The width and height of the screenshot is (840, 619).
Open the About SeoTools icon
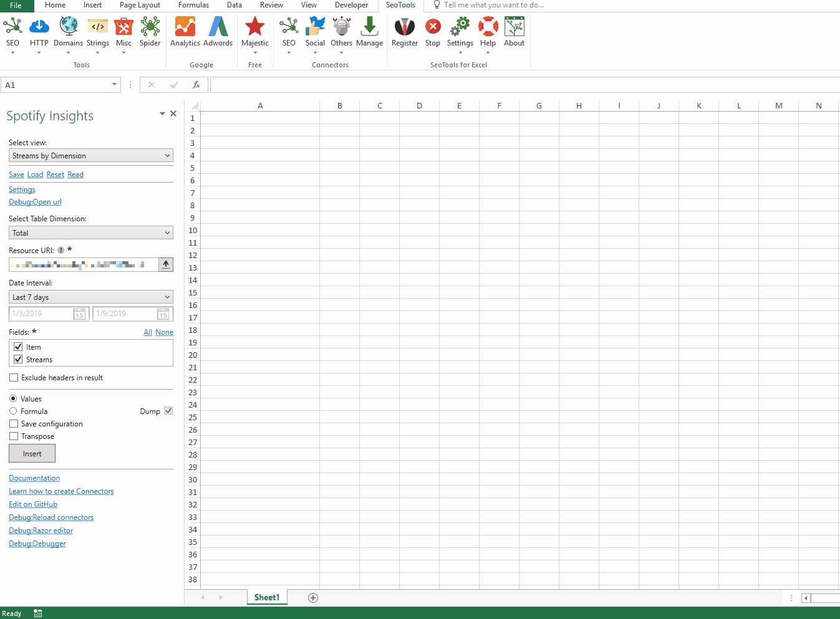514,27
